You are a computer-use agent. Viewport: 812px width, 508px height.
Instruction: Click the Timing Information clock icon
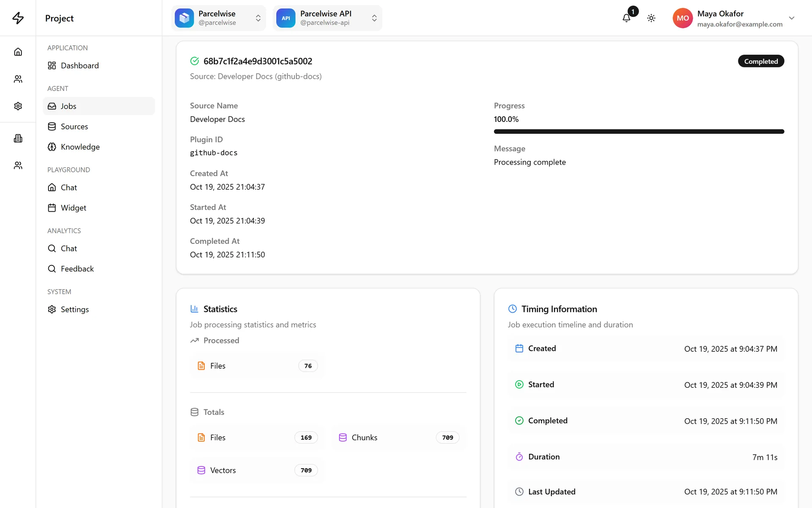click(x=513, y=309)
